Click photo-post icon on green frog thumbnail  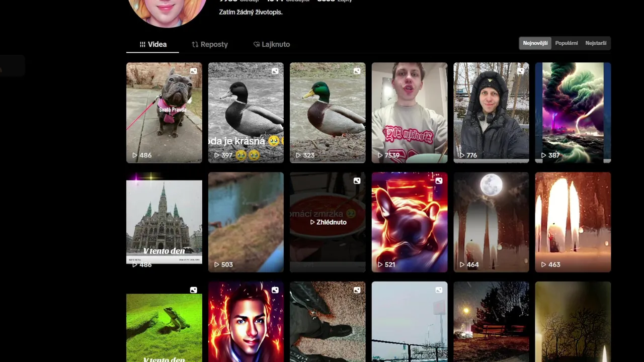193,290
